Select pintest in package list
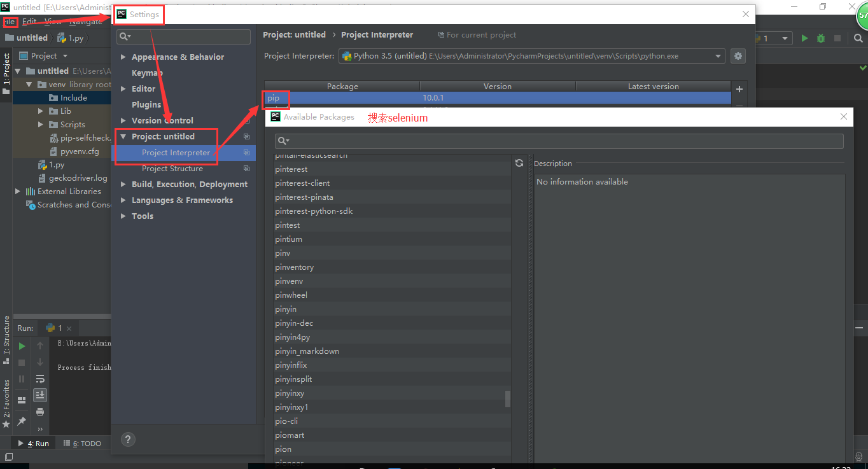The image size is (868, 469). point(391,225)
